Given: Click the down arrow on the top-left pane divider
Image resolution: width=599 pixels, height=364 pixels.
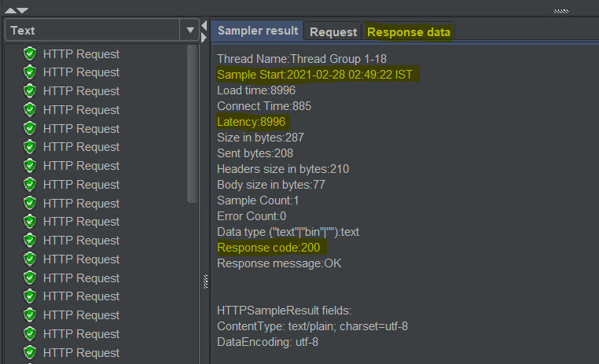Looking at the screenshot, I should pyautogui.click(x=23, y=11).
